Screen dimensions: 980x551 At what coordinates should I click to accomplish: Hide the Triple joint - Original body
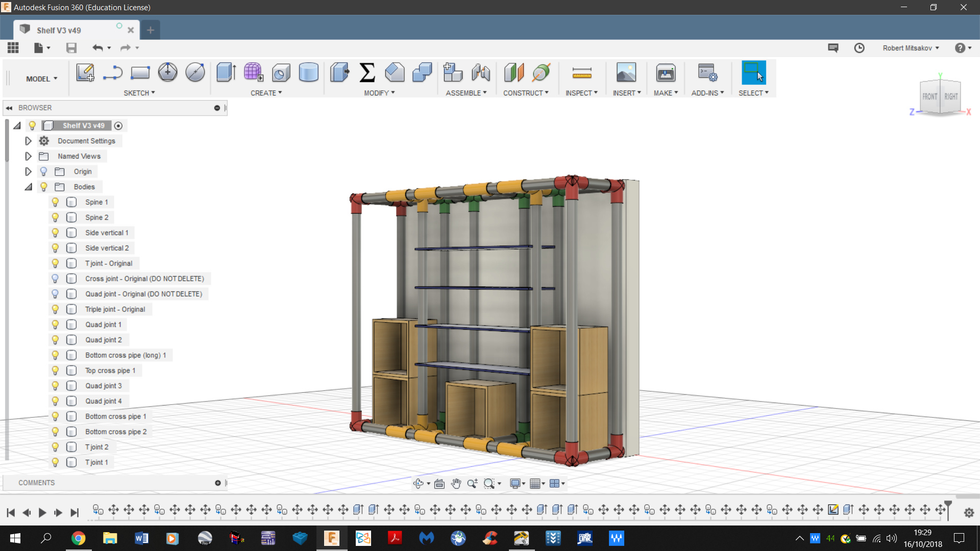[55, 309]
